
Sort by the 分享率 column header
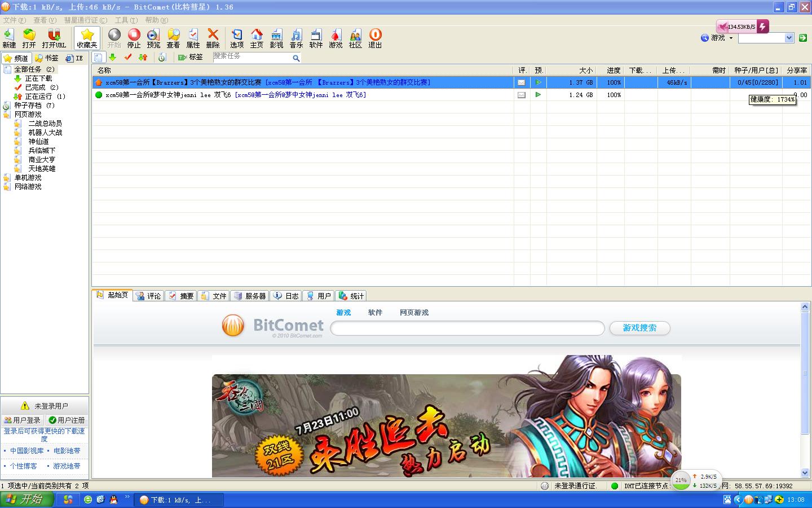click(x=797, y=71)
